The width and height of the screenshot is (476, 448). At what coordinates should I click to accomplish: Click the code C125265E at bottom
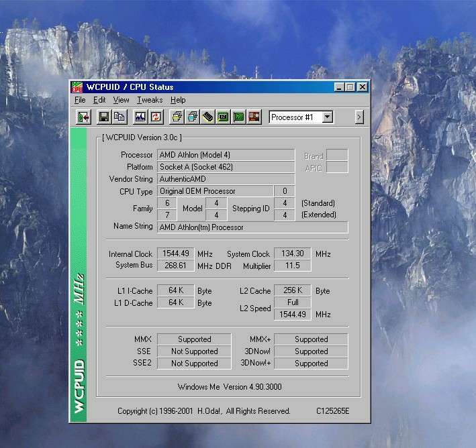click(x=333, y=411)
